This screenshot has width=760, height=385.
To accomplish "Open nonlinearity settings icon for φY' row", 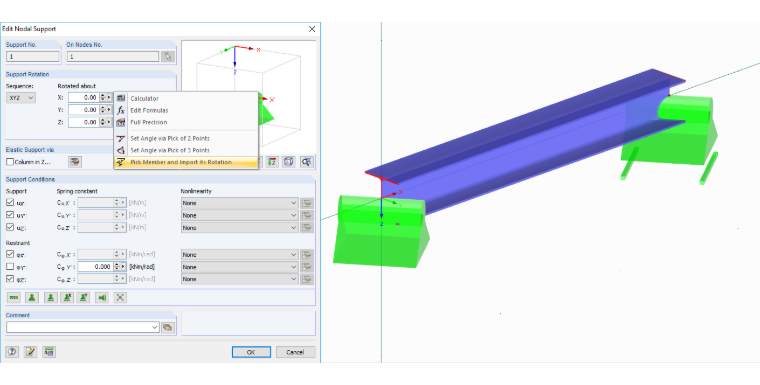I will point(306,267).
